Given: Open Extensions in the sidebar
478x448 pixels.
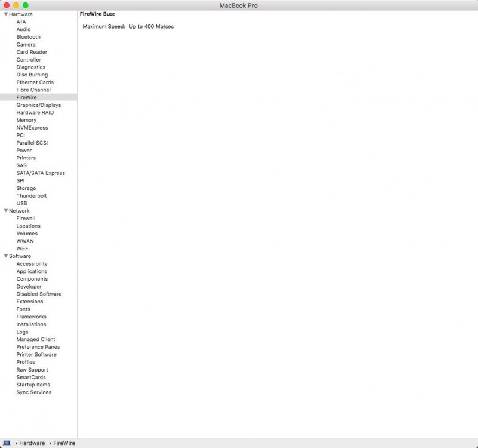Looking at the screenshot, I should (30, 302).
